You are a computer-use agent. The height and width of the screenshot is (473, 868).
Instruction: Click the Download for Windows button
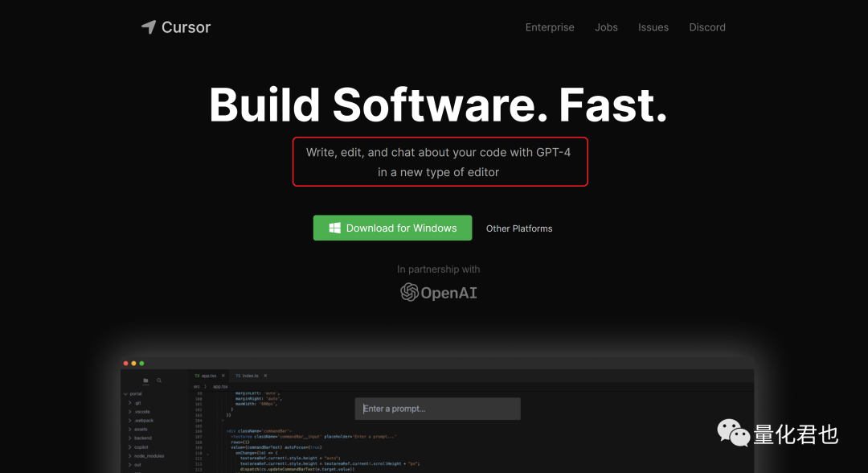pos(392,228)
